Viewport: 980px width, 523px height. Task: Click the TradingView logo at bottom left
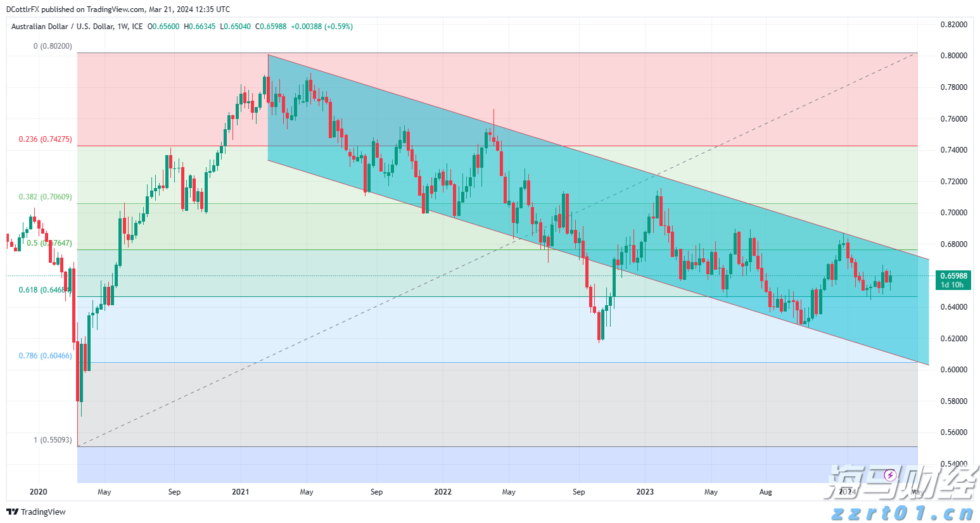coord(36,512)
